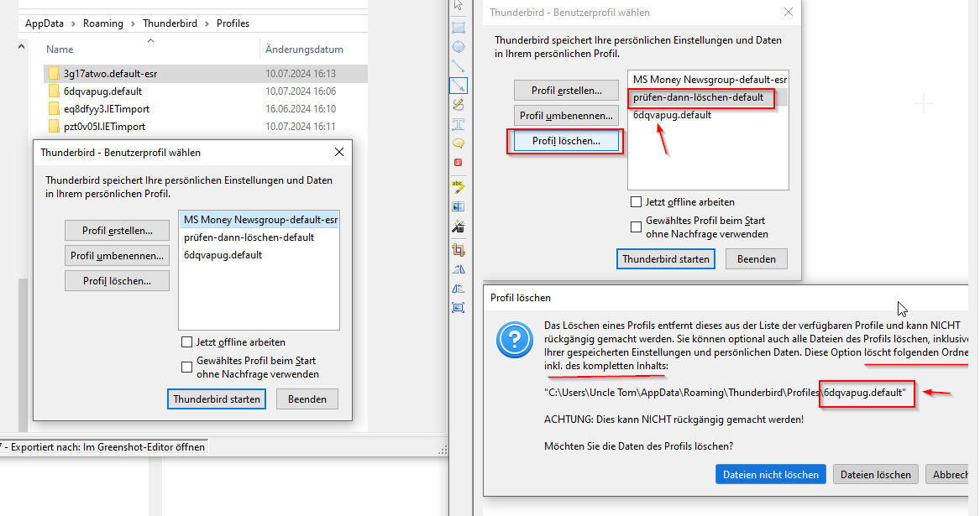Close the profile dialog over the Explorer window
Viewport: 980px width, 516px height.
338,152
